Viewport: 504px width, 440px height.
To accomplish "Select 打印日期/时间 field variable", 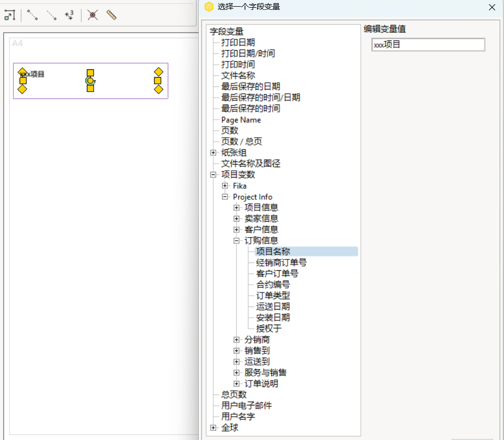I will (248, 53).
